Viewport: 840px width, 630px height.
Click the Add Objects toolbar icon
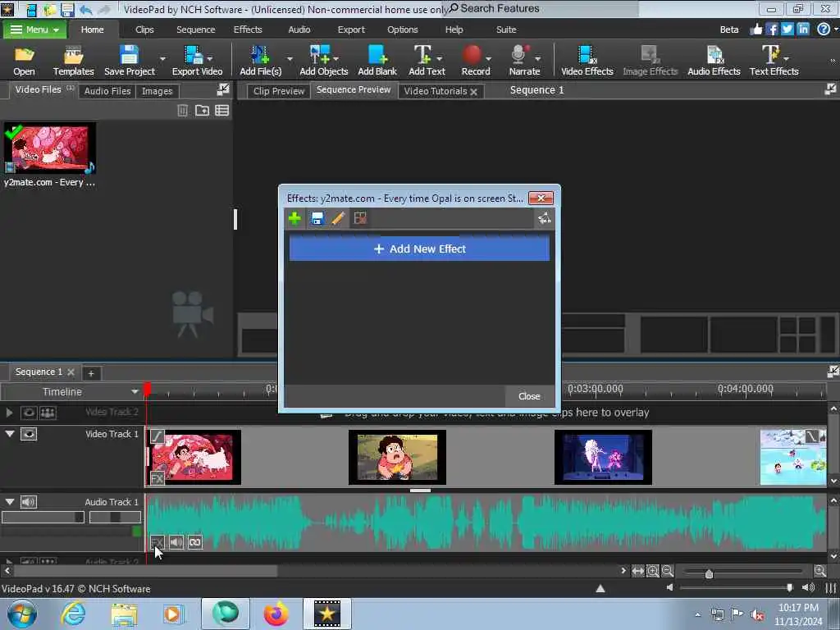click(323, 61)
